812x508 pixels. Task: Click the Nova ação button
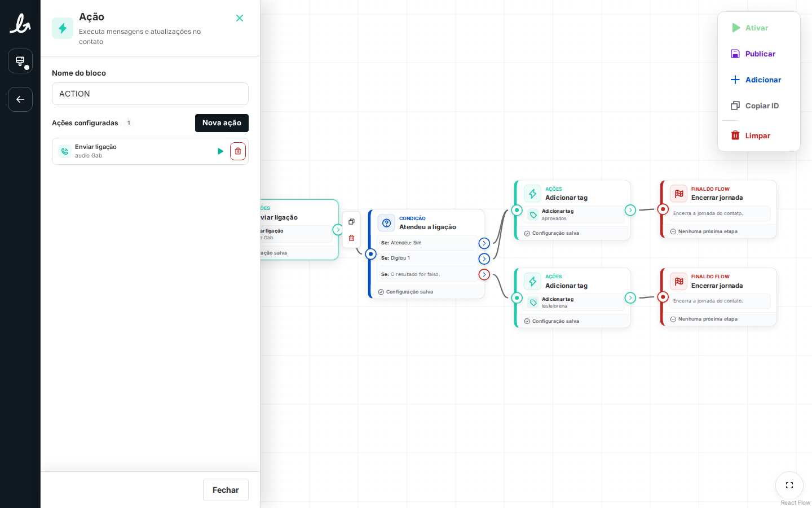[222, 123]
